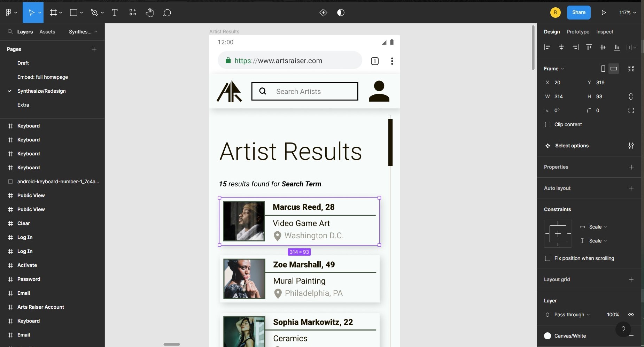Screen dimensions: 644x347
Task: Click the Canvas/White color swatch
Action: click(548, 336)
